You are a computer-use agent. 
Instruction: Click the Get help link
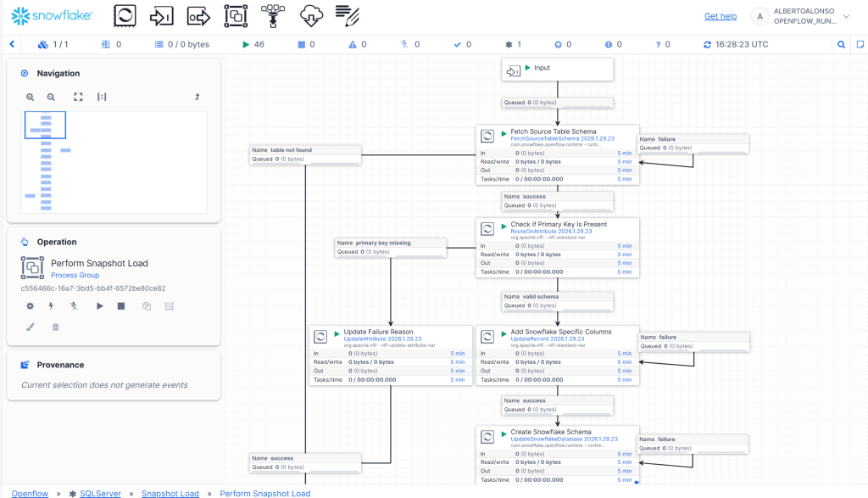point(721,16)
